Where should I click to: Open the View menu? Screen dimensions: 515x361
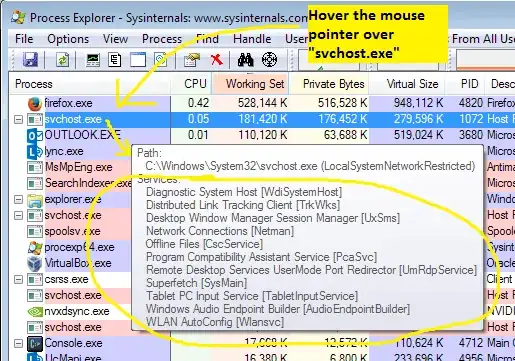tap(115, 39)
